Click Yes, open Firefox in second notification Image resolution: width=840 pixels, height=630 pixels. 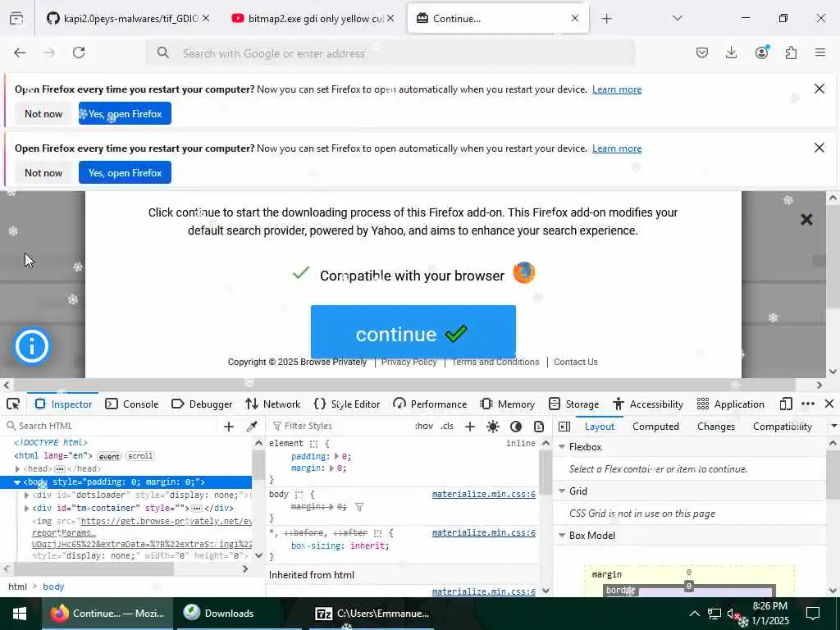click(125, 172)
